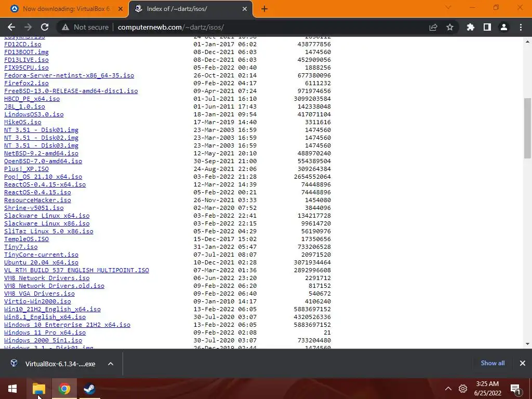Click the Not secure warning icon
532x399 pixels.
click(x=65, y=27)
